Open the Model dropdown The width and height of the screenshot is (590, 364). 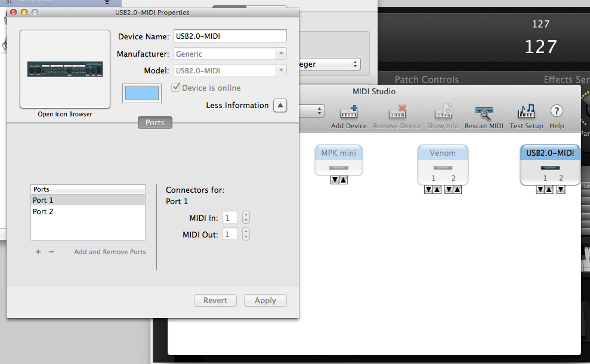[x=281, y=70]
